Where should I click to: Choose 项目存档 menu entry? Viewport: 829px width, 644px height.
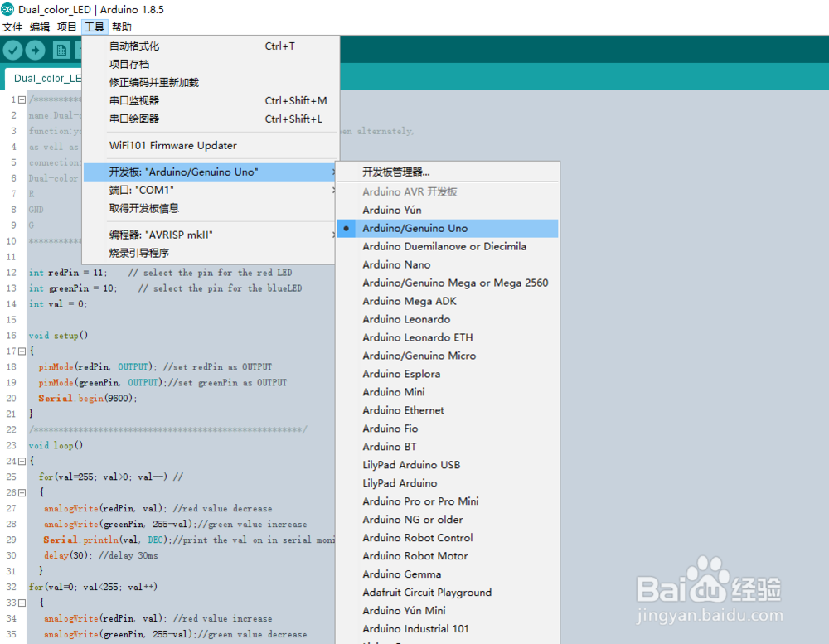point(211,64)
